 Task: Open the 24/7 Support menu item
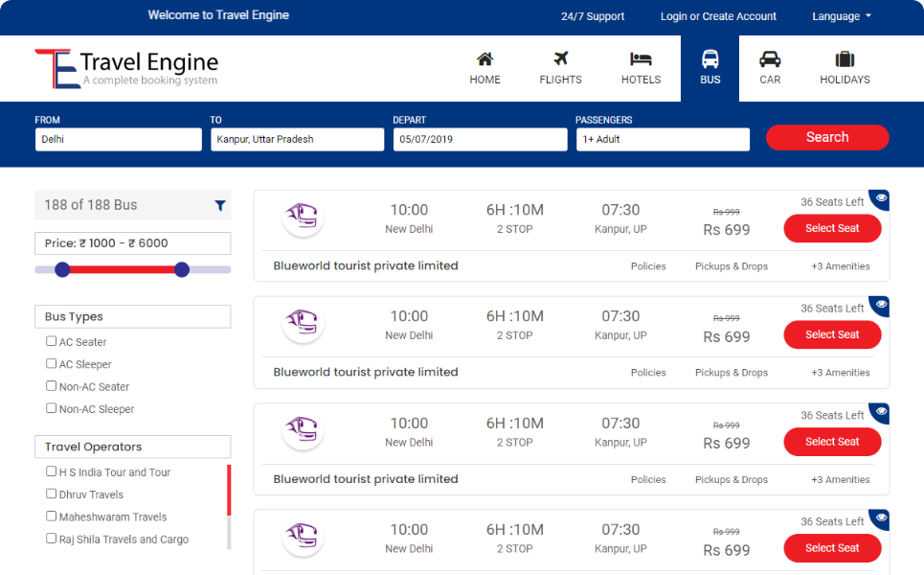(x=592, y=16)
